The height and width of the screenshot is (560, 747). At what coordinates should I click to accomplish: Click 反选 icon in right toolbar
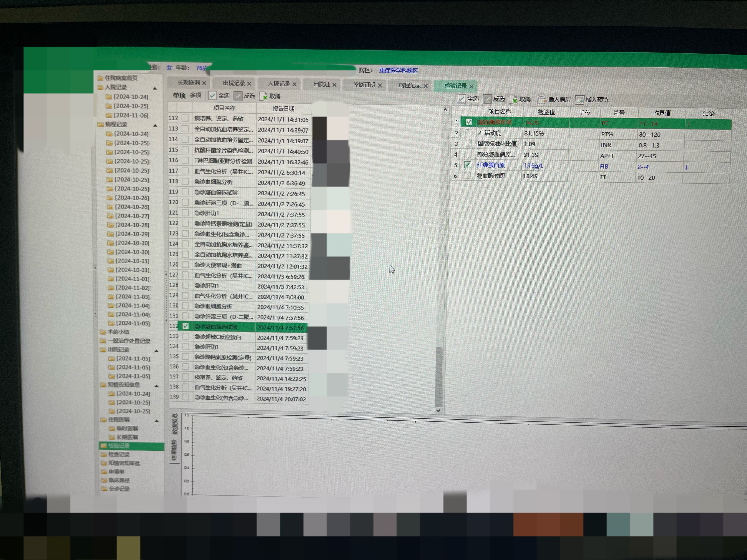tap(487, 99)
